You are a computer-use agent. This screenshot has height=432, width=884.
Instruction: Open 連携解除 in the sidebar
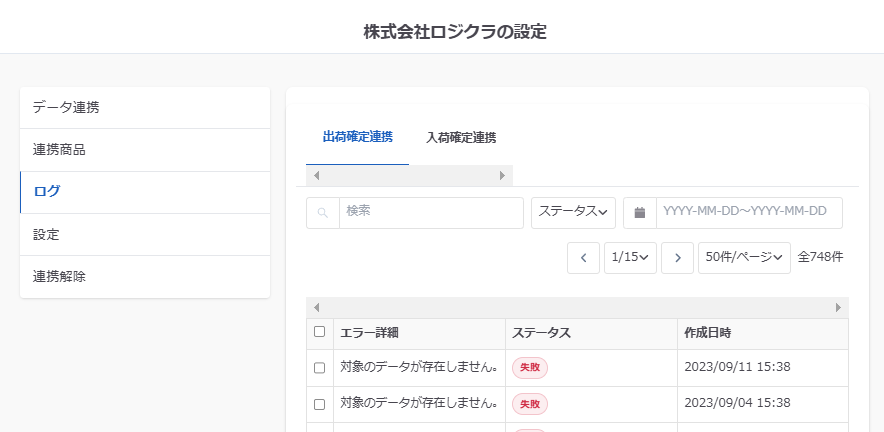(145, 277)
